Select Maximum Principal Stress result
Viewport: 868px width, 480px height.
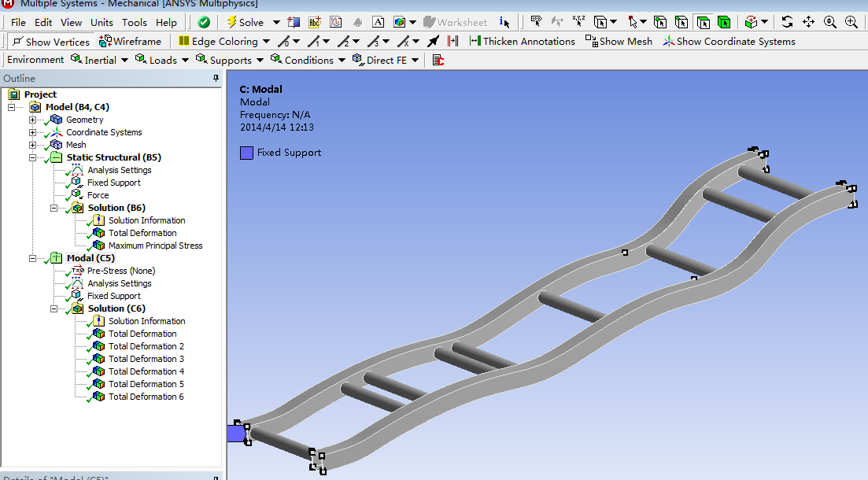[155, 246]
